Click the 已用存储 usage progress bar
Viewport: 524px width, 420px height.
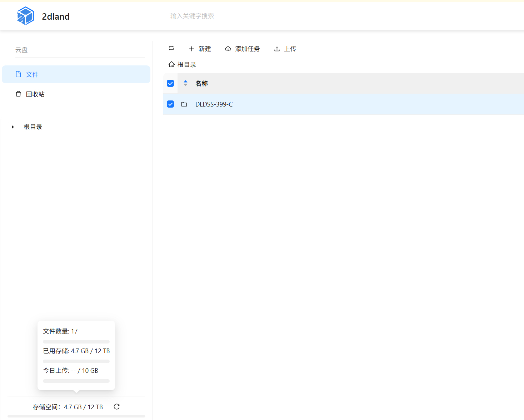coord(76,361)
